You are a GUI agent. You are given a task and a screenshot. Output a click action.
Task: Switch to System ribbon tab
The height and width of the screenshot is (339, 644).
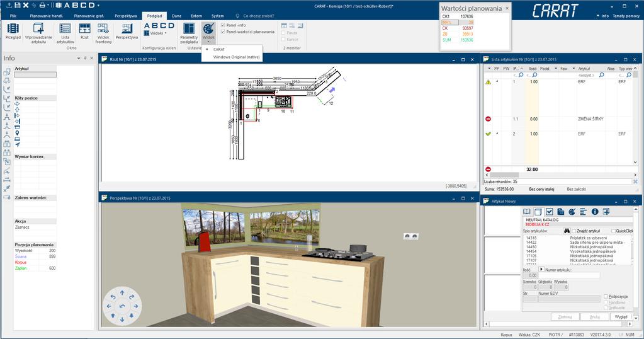point(217,16)
